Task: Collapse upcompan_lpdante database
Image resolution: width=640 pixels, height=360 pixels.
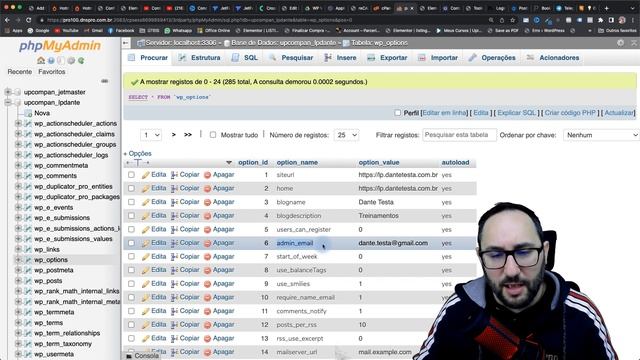Action: 8,102
